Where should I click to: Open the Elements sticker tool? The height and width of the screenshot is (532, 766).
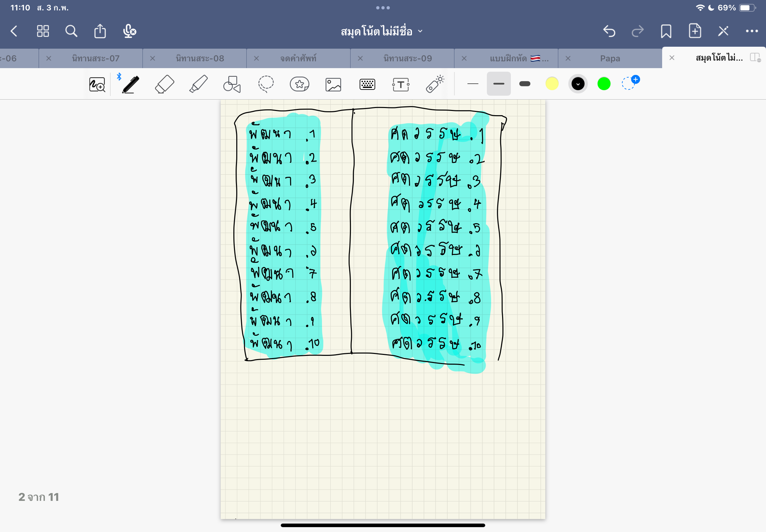click(x=300, y=84)
